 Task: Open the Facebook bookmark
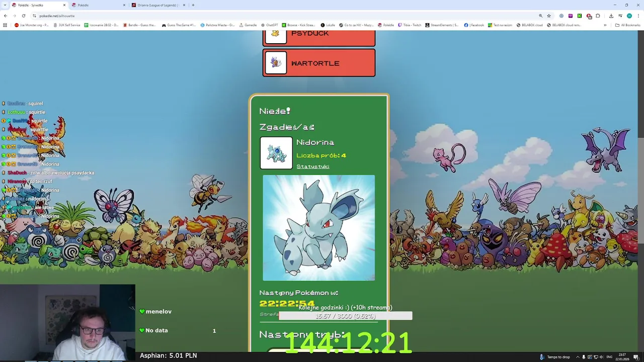click(474, 25)
